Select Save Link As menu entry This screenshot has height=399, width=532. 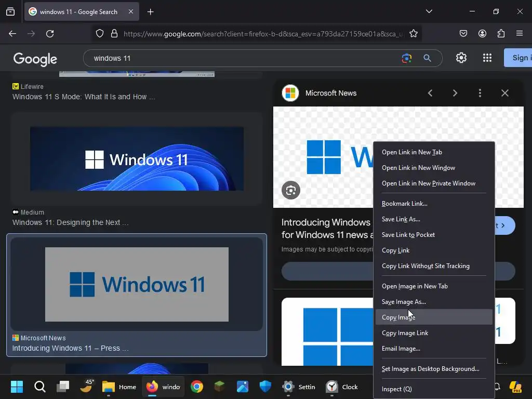click(x=434, y=220)
